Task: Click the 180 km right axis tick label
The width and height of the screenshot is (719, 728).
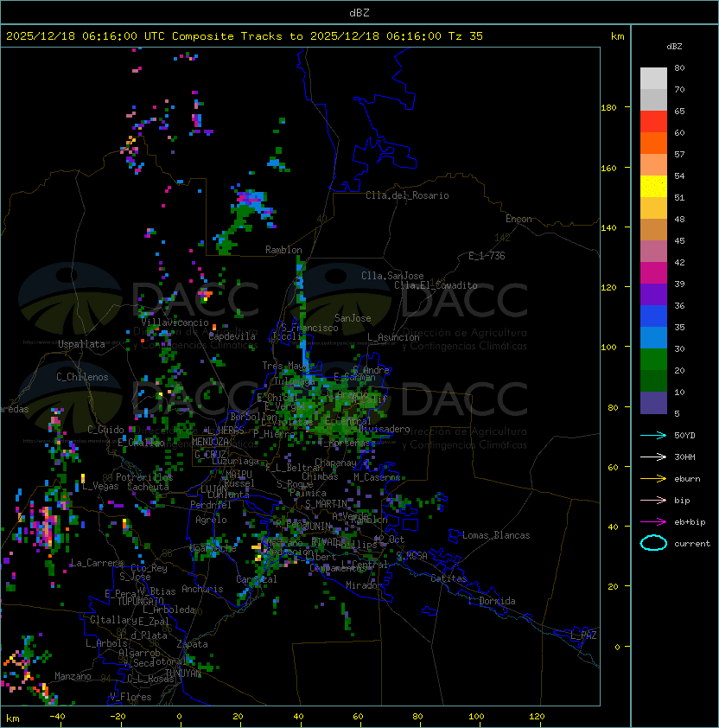Action: coord(608,108)
